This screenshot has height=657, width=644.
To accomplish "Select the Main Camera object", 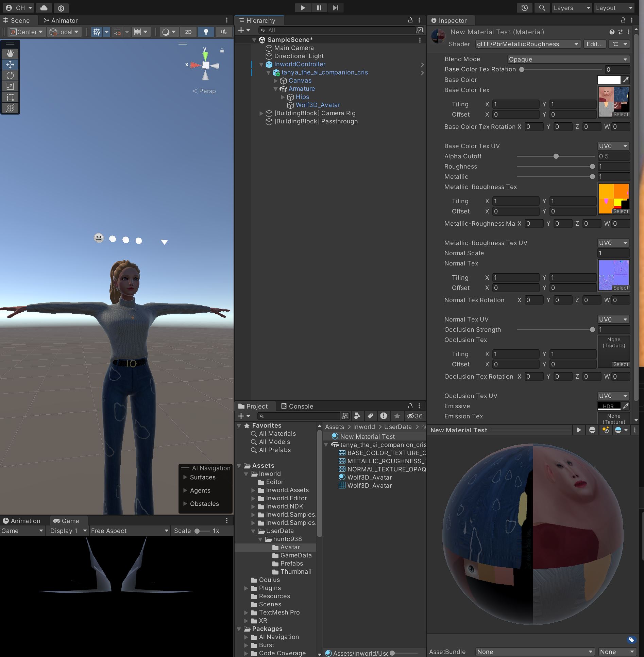I will click(294, 48).
